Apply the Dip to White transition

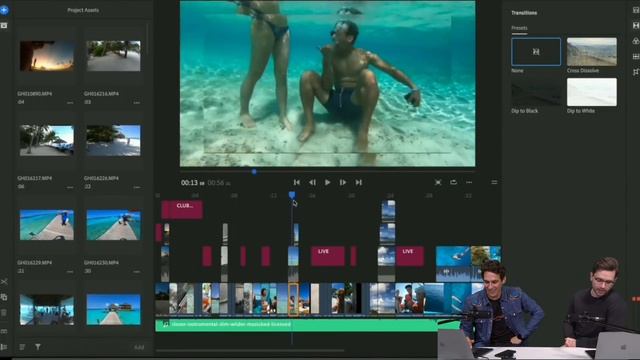click(591, 92)
